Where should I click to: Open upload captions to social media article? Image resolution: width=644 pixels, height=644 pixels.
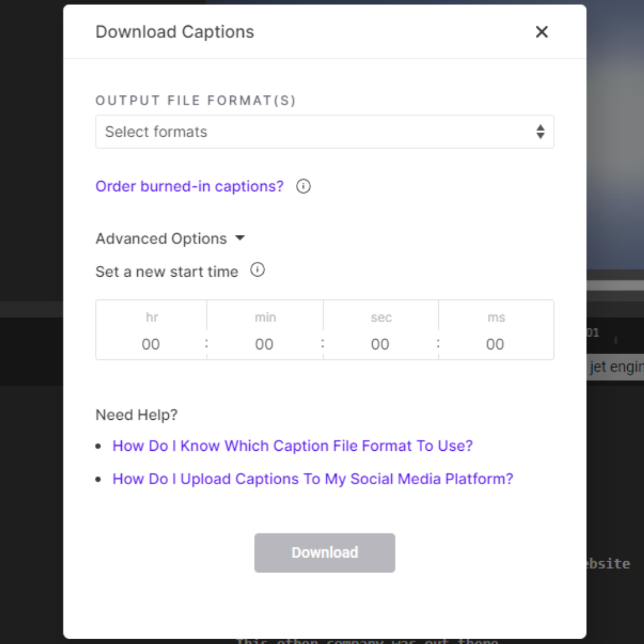313,479
